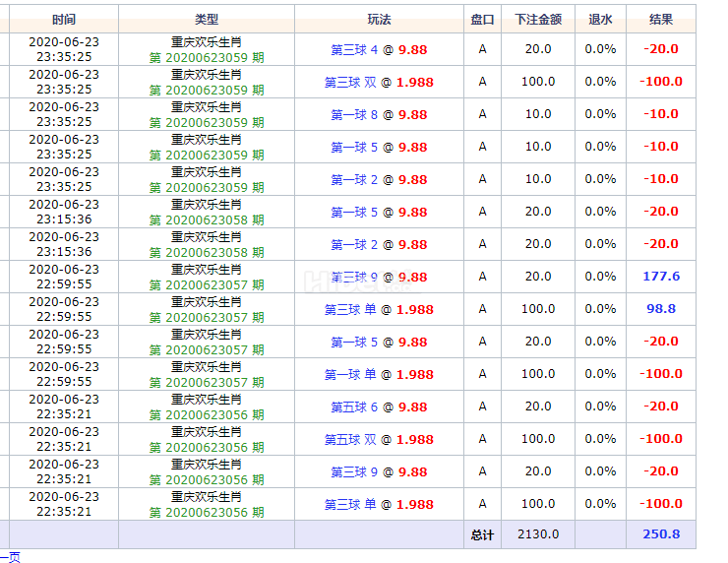The height and width of the screenshot is (563, 728).
Task: Click the 盘口 column header
Action: pyautogui.click(x=482, y=20)
